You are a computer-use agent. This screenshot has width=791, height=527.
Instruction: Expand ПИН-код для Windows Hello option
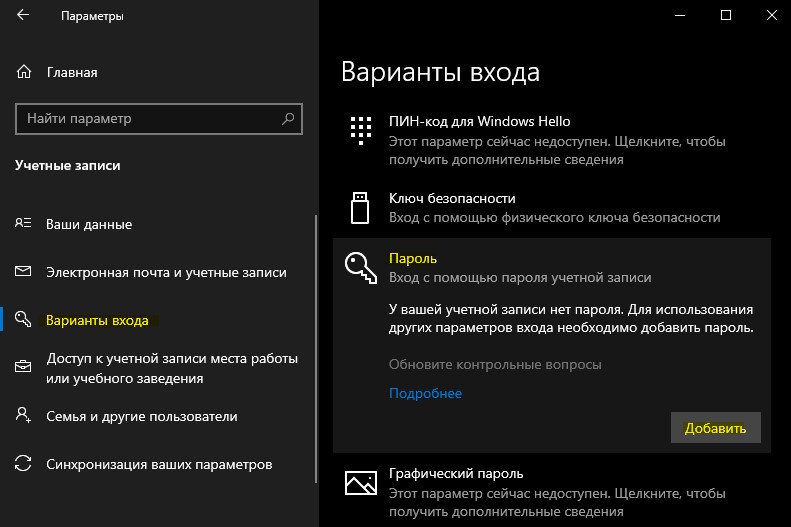(x=552, y=140)
